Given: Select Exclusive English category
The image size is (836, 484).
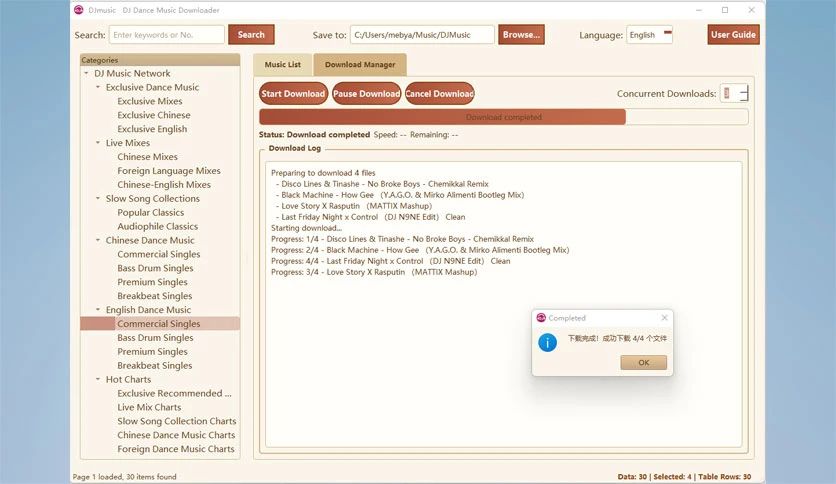Looking at the screenshot, I should [152, 129].
